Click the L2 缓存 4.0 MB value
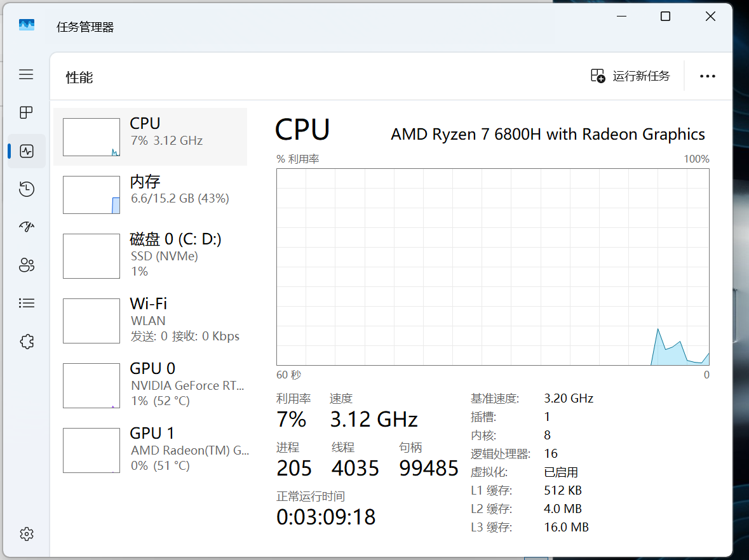Viewport: 749px width, 560px height. point(563,509)
